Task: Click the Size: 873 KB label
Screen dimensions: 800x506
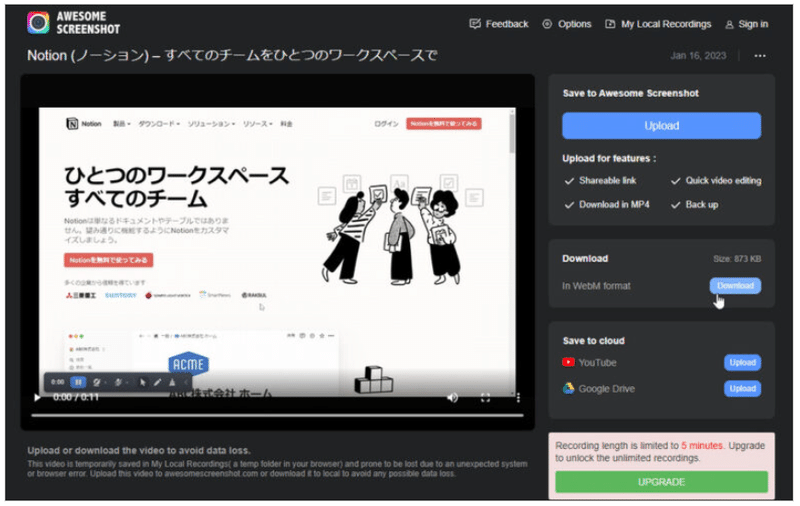Action: coord(737,259)
